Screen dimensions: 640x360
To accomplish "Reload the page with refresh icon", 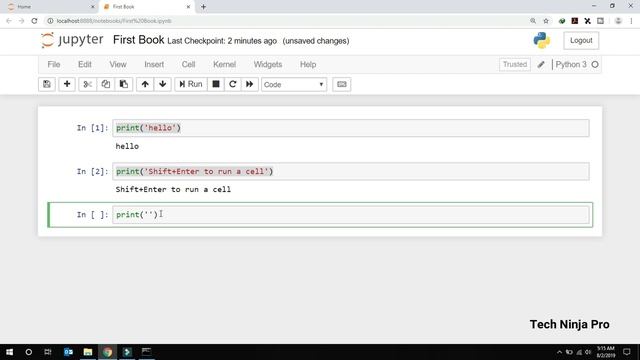I will tap(34, 21).
